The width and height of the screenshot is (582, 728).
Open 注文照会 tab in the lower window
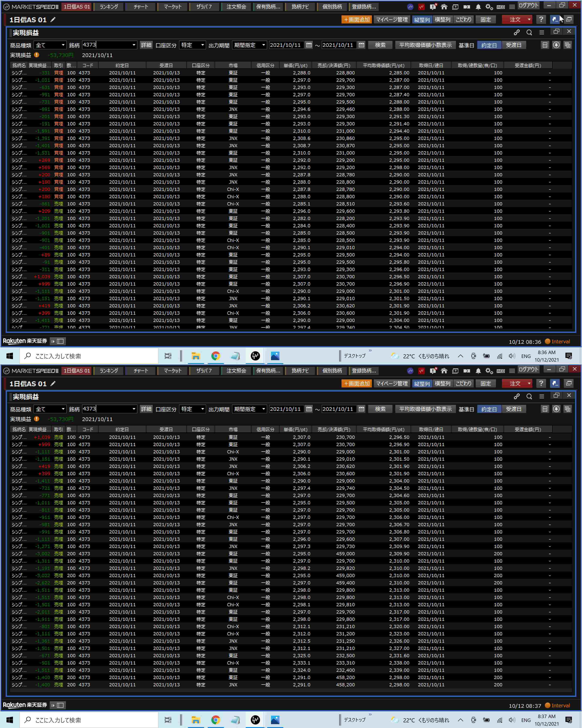pyautogui.click(x=236, y=371)
